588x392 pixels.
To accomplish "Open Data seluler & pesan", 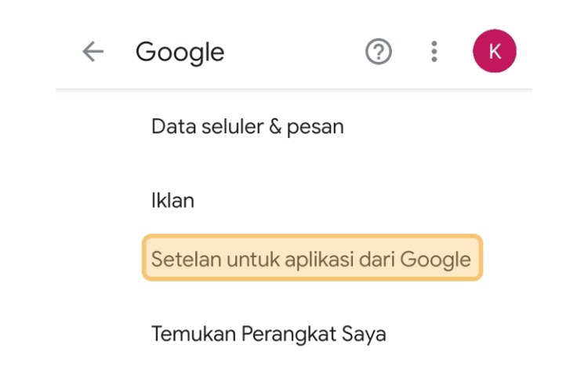I will coord(248,127).
